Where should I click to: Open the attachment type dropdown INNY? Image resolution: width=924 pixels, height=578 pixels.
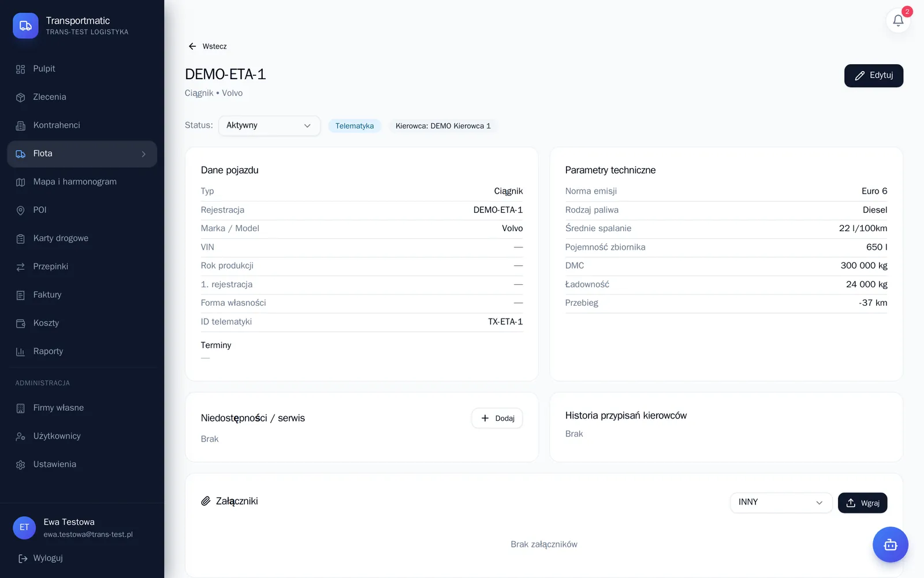[x=781, y=502]
